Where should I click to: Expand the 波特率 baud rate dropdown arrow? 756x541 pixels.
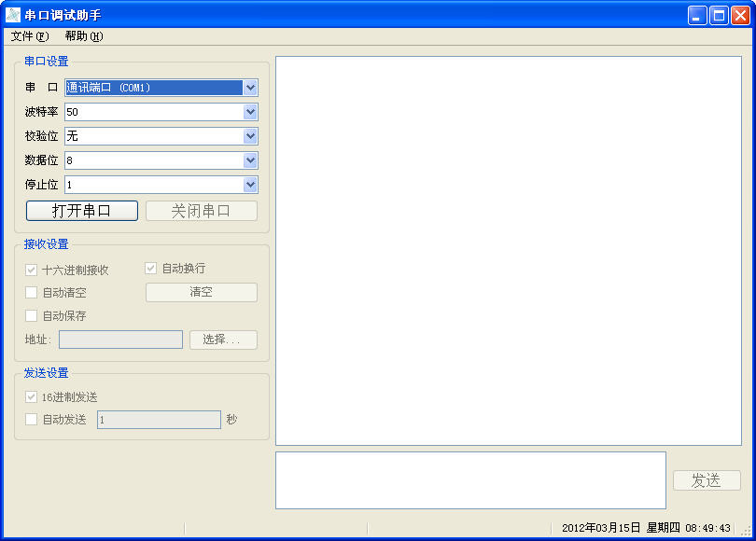pos(250,112)
